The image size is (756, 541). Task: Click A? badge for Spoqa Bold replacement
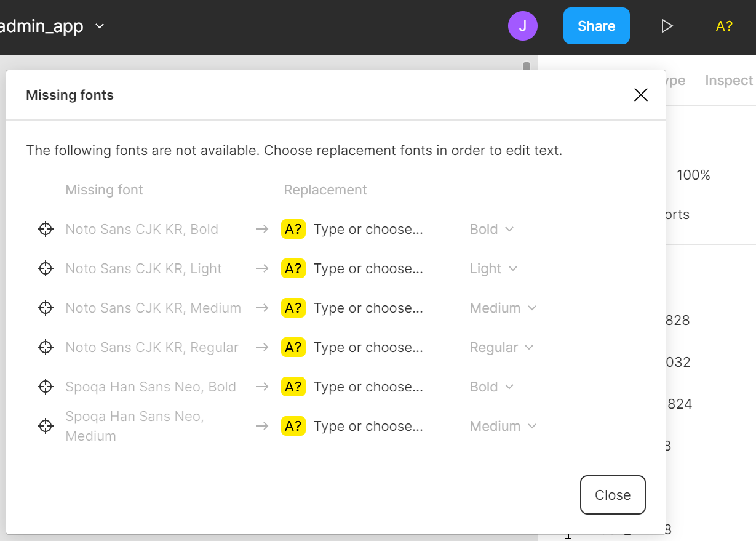tap(293, 387)
